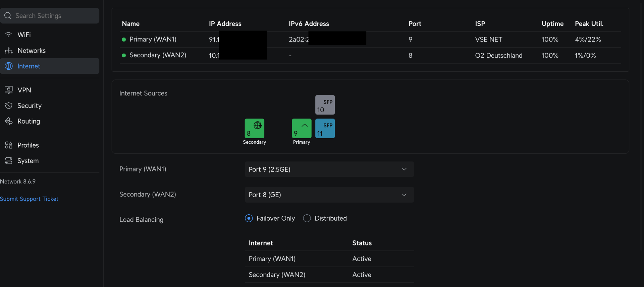
Task: Click the ISP column header
Action: [480, 24]
